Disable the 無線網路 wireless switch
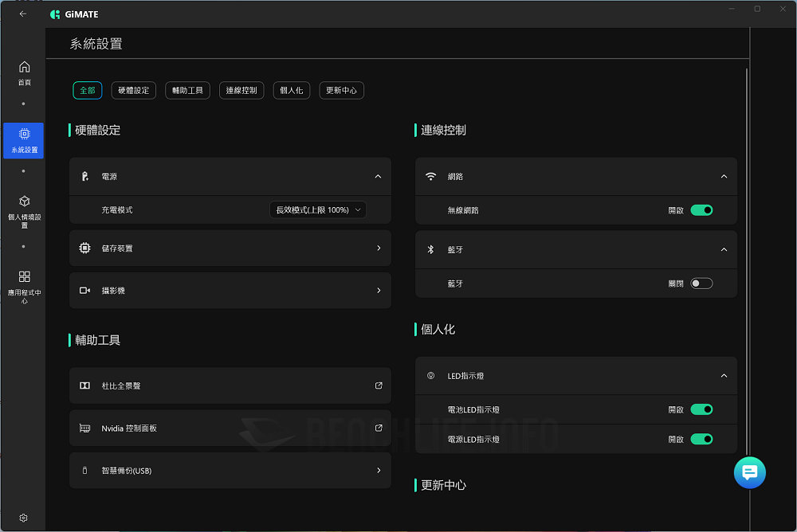797x532 pixels. pyautogui.click(x=701, y=210)
